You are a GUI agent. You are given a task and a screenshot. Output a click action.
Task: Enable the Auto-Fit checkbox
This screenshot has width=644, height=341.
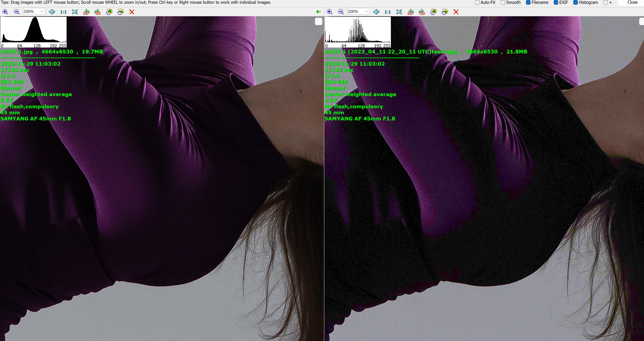477,3
